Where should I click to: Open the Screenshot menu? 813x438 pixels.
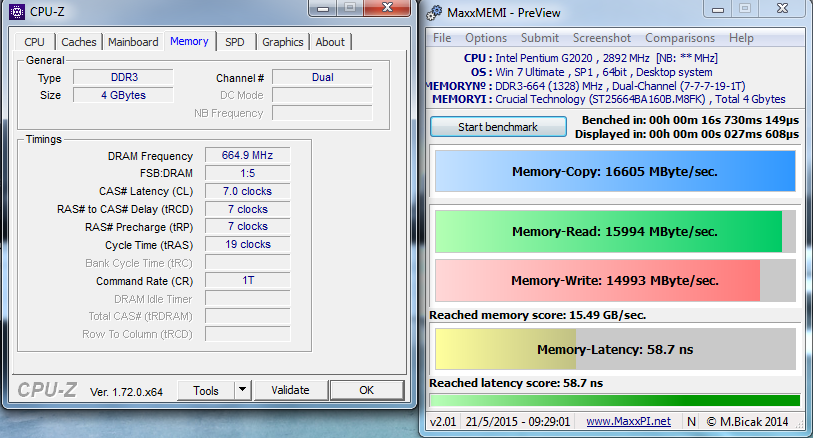coord(602,38)
